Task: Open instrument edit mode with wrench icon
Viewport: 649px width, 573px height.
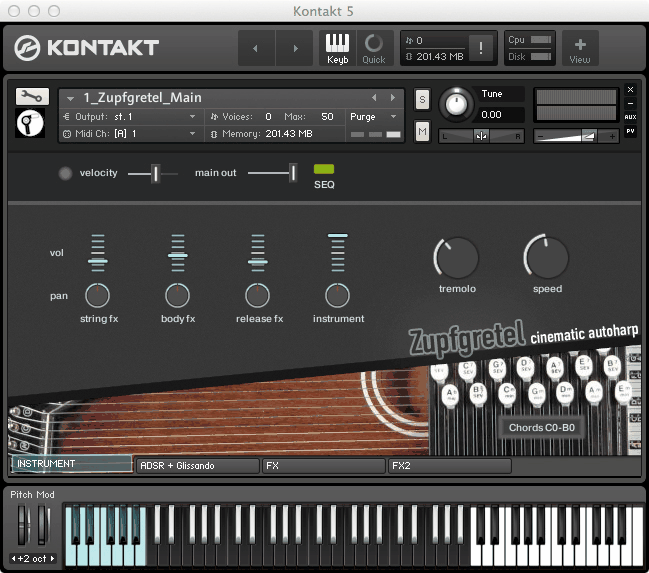Action: pos(32,96)
